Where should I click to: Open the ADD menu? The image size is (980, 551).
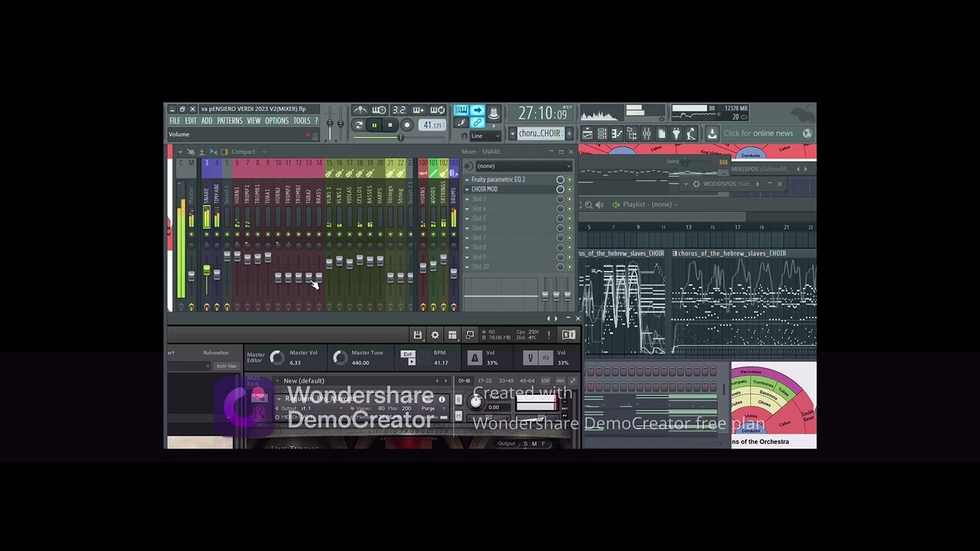point(207,121)
